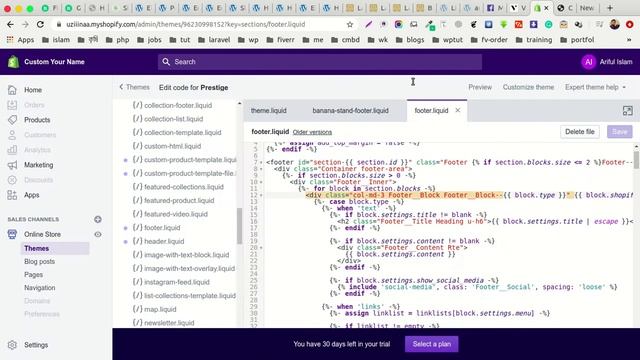Open Products in the sidebar

tap(37, 120)
